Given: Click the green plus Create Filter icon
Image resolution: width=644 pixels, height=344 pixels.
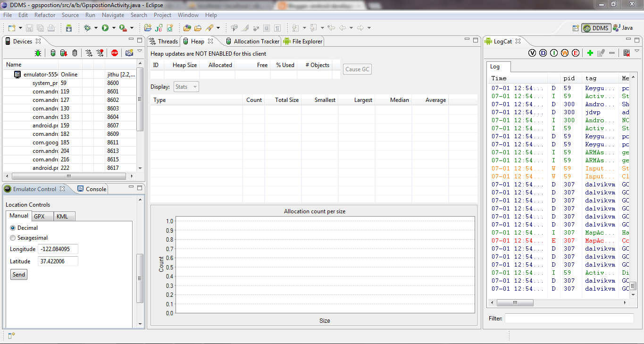Looking at the screenshot, I should click(x=590, y=53).
